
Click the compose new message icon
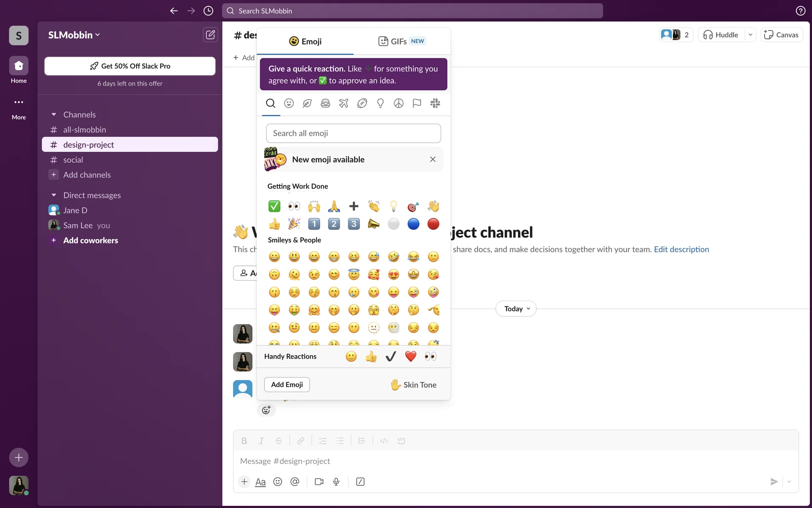click(x=210, y=35)
